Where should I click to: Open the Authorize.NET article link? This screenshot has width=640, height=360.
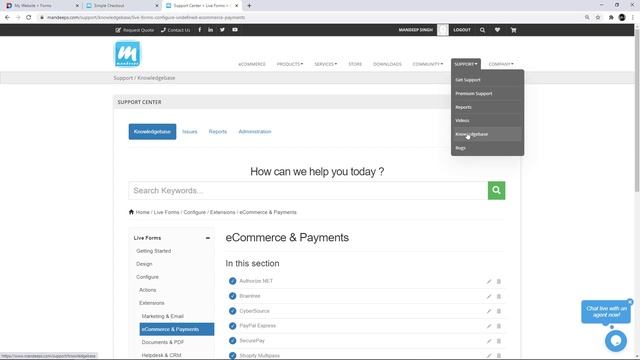click(x=256, y=281)
